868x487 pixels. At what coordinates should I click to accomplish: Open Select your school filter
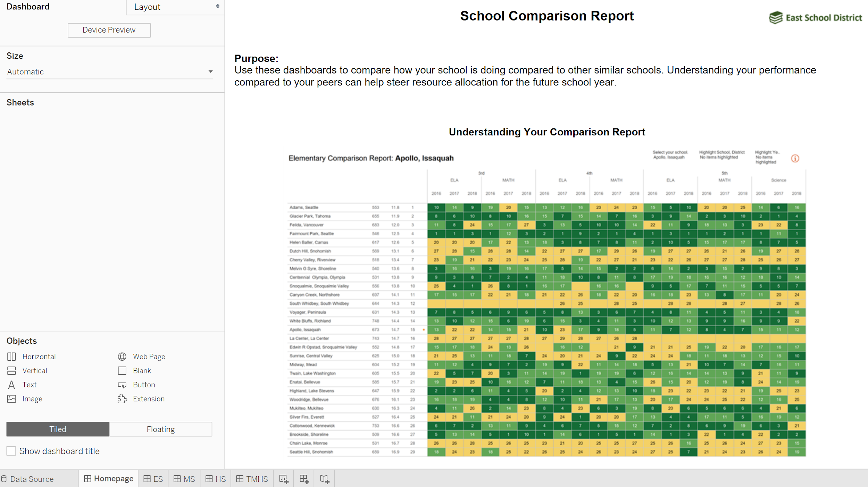coord(670,155)
